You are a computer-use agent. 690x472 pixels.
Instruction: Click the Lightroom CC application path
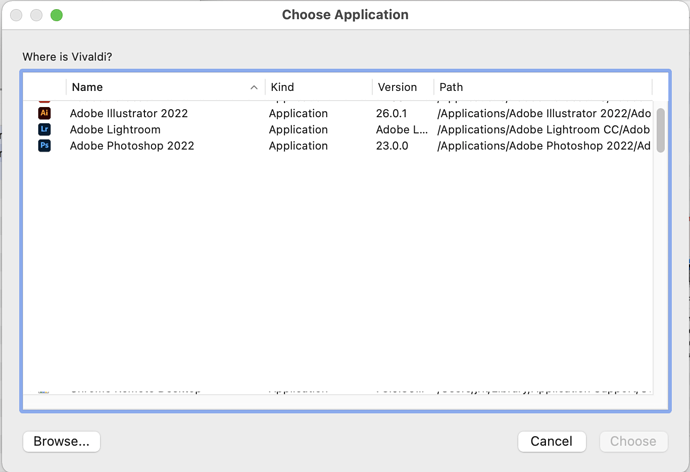click(543, 129)
